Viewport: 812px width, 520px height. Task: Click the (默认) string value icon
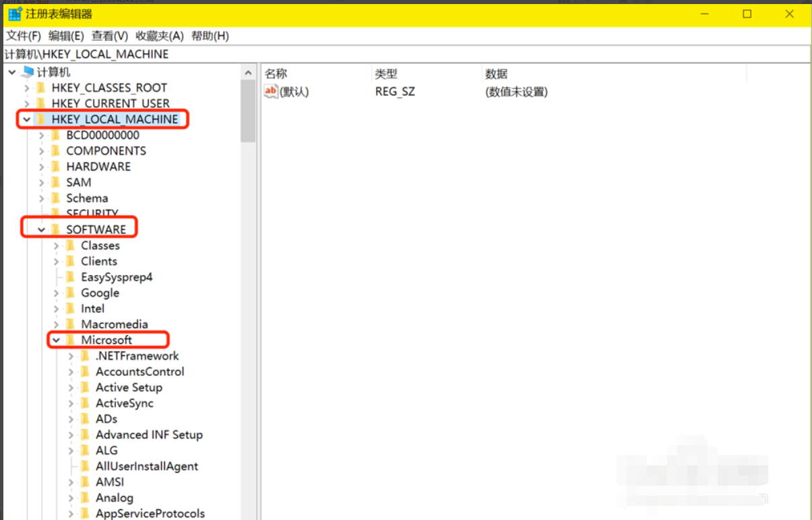[271, 92]
